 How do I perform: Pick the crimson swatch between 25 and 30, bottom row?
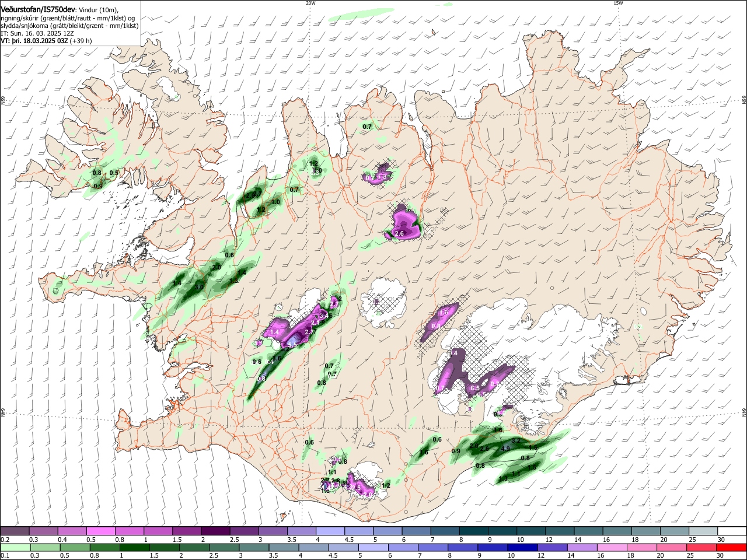click(x=701, y=548)
